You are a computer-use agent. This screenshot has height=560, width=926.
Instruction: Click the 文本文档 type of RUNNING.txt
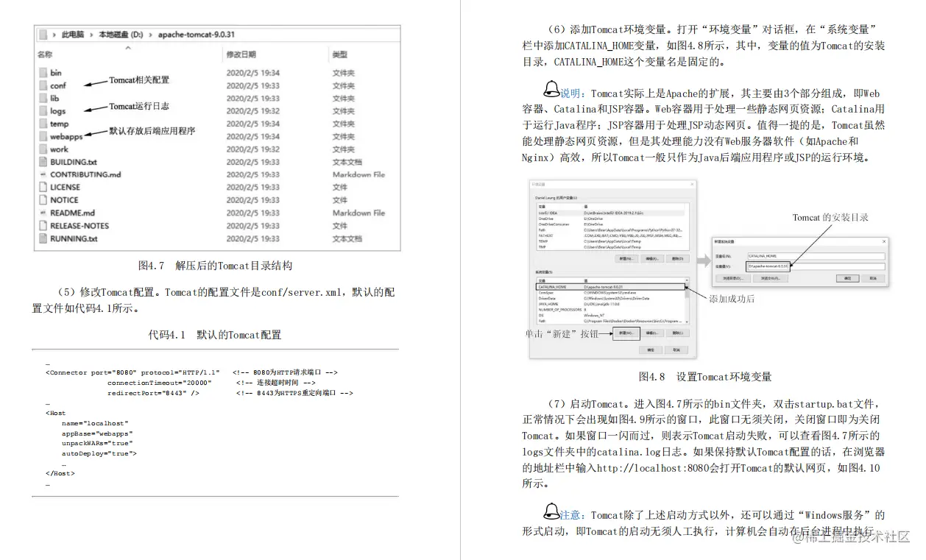[x=347, y=238]
